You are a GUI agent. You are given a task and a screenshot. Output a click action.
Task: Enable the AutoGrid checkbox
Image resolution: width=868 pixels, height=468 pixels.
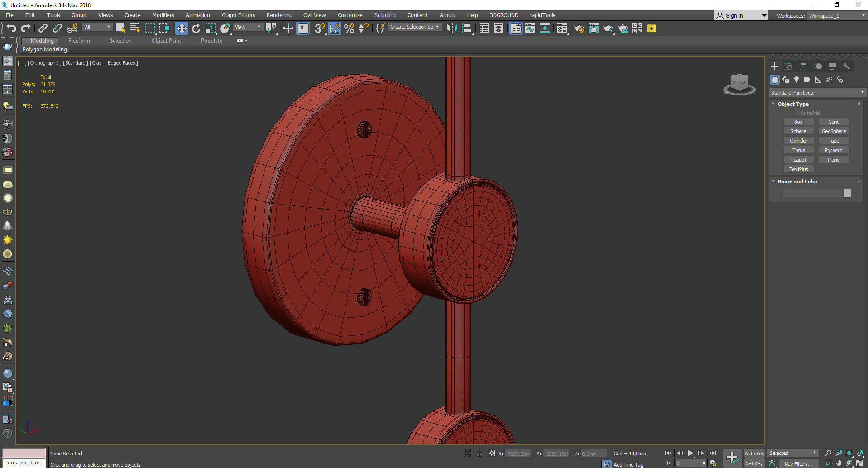coord(797,113)
